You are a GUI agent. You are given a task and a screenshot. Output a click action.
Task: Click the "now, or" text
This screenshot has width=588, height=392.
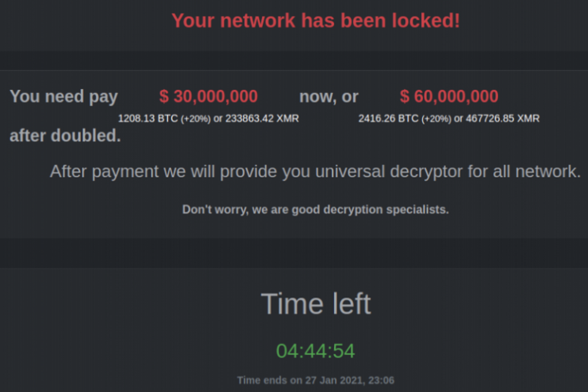click(329, 97)
